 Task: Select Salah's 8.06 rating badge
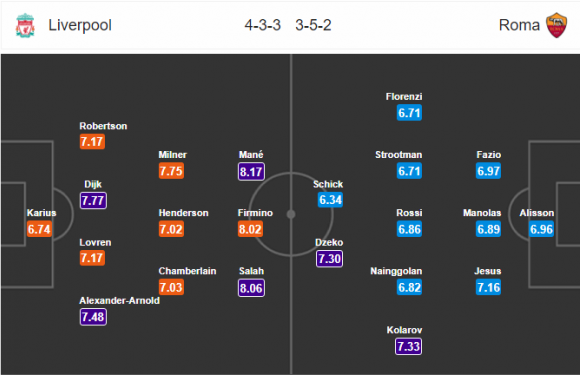251,288
